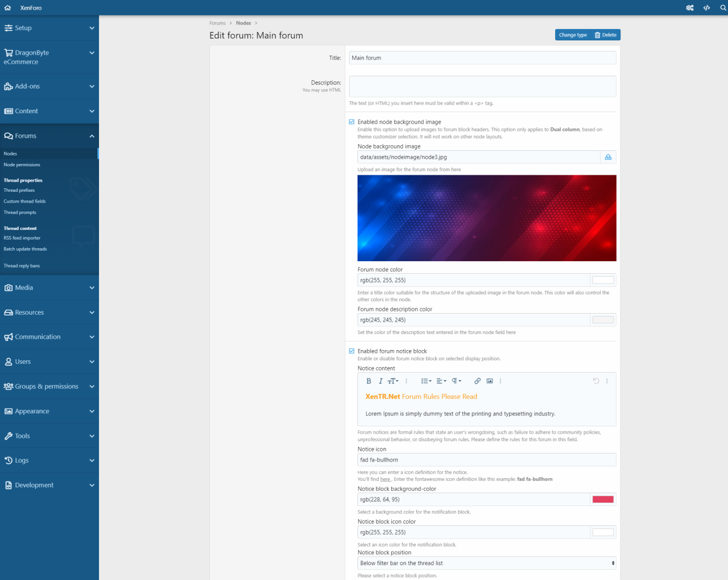The image size is (728, 580).
Task: Uncheck Enabled forum notice block
Action: tap(351, 351)
